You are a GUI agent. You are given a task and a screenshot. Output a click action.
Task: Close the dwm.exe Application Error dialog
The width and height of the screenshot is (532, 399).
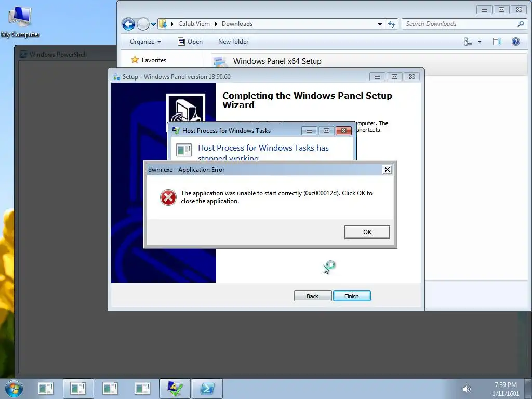(x=387, y=169)
